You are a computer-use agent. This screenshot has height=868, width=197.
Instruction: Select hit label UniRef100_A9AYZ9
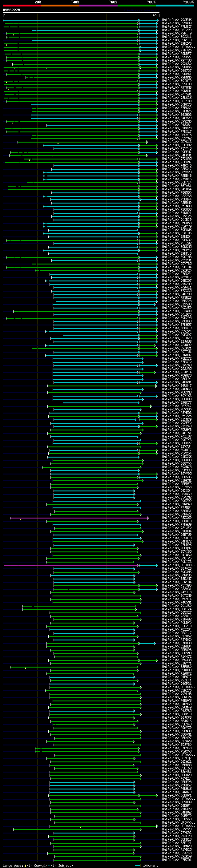[x=177, y=728]
